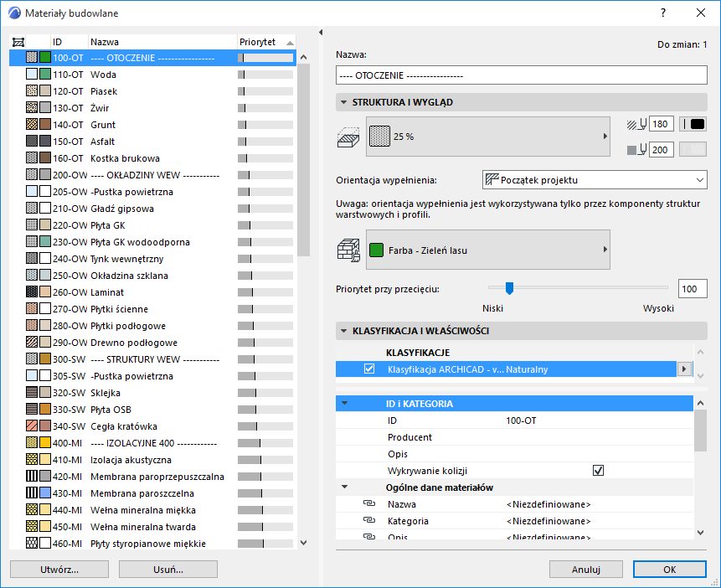Click the material list scrollbar down arrow

pos(303,543)
